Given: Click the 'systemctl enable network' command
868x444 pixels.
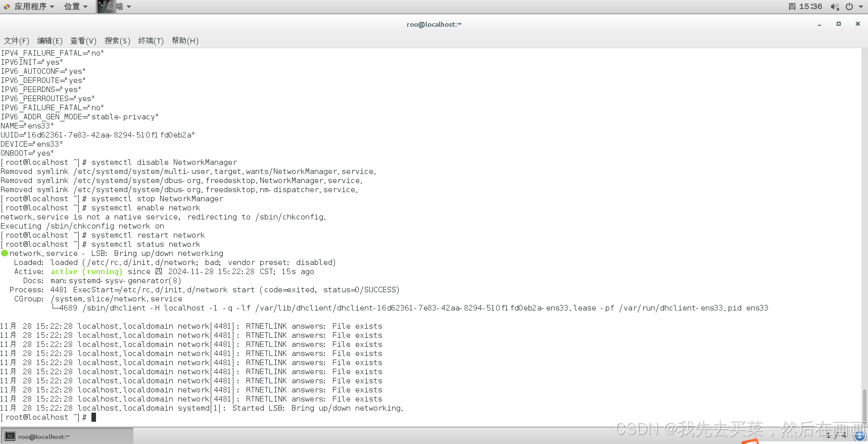Looking at the screenshot, I should 146,208.
